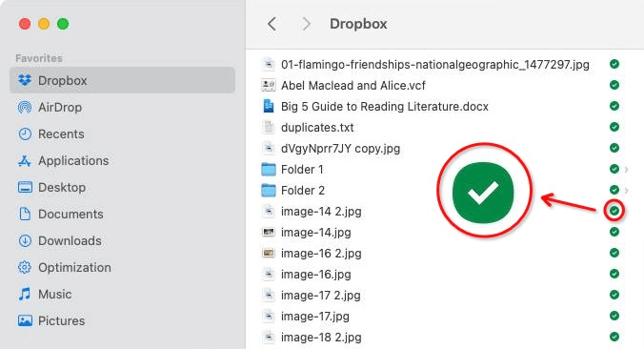Screen dimensions: 644x349
Task: Click sync checkmark for dVgyNprr7JY copy.jpg
Action: [614, 148]
